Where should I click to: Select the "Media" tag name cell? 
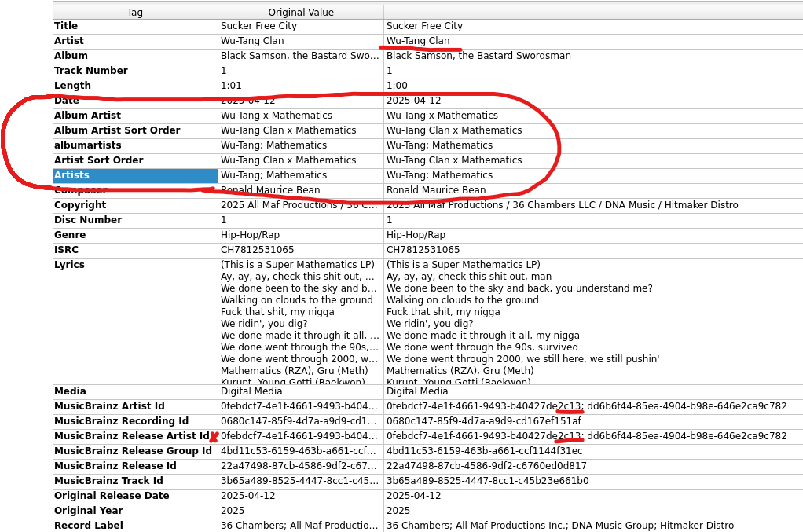[x=135, y=391]
